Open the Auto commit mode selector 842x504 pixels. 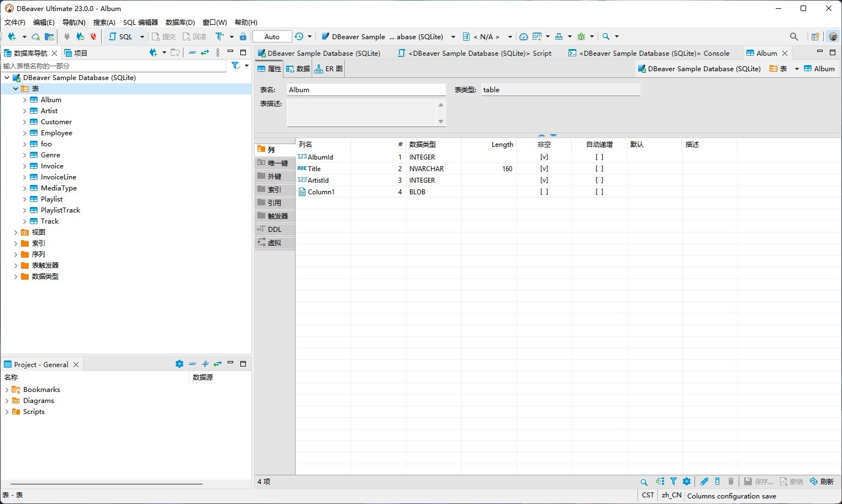pyautogui.click(x=272, y=36)
